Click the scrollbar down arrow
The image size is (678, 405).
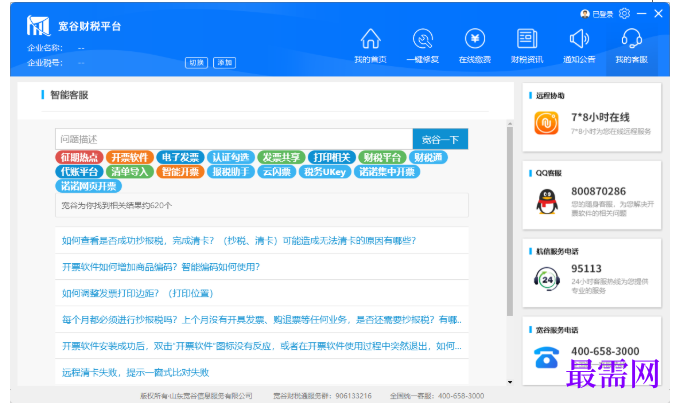[x=510, y=382]
